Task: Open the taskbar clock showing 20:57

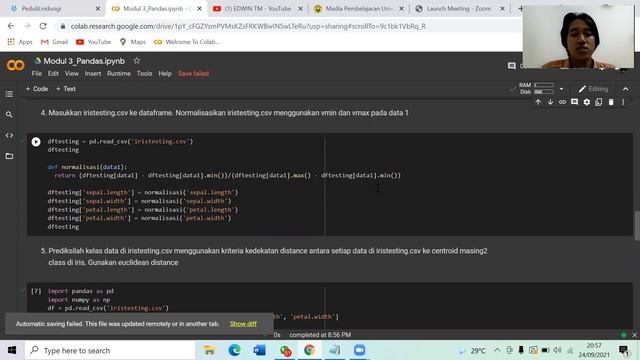Action: pos(594,350)
